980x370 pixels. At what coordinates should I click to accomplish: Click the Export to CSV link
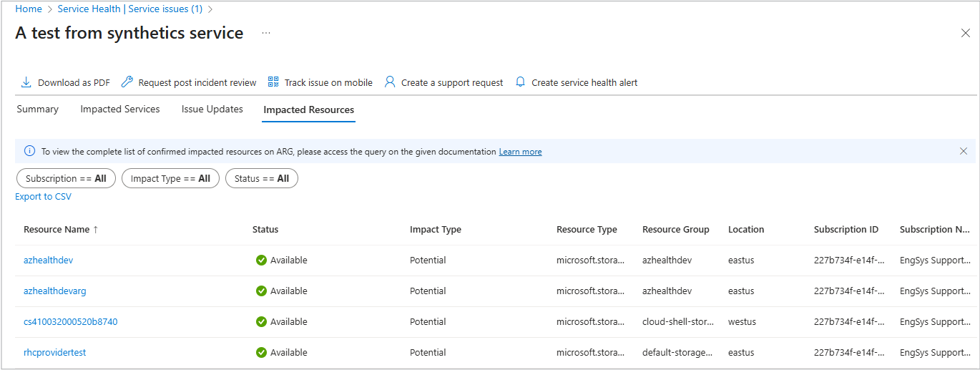pos(43,197)
